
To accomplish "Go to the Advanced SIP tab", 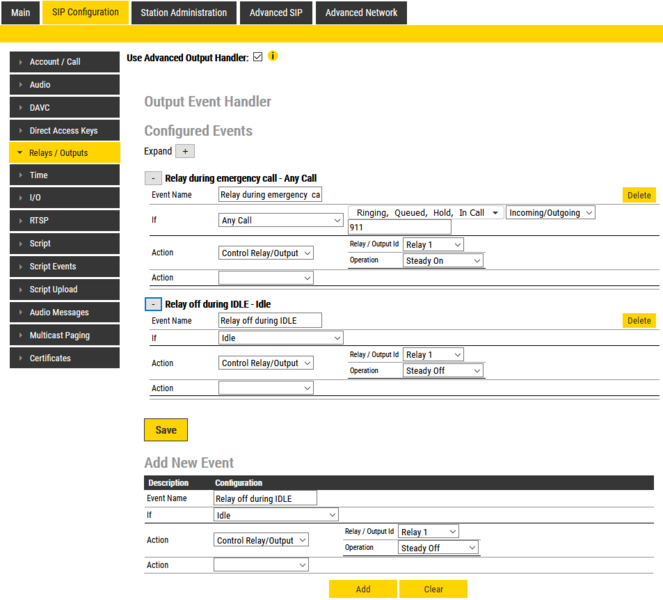I will (276, 13).
